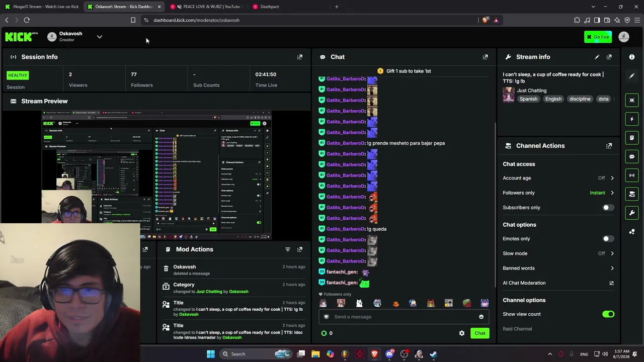
Task: Click the English stream tag
Action: click(x=553, y=99)
